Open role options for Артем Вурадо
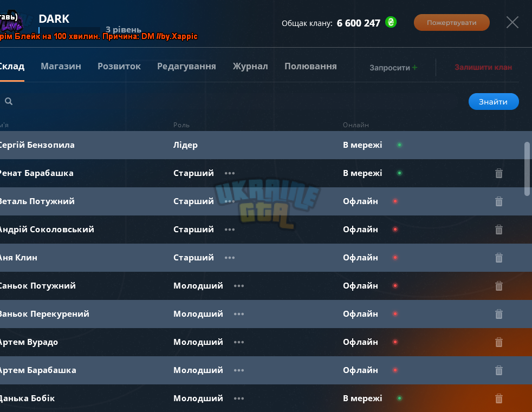Viewport: 532px width, 412px height. tap(239, 342)
